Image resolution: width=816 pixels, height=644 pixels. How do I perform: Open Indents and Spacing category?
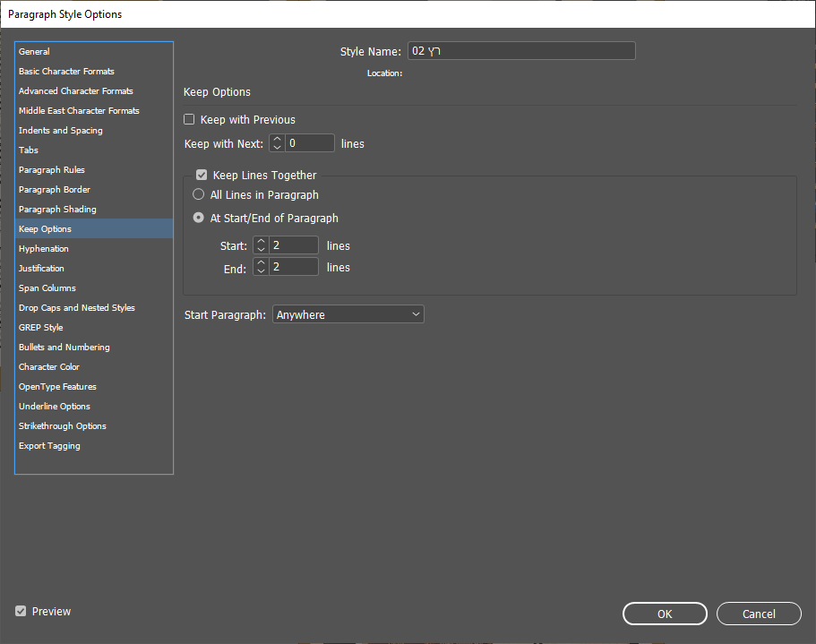point(94,131)
